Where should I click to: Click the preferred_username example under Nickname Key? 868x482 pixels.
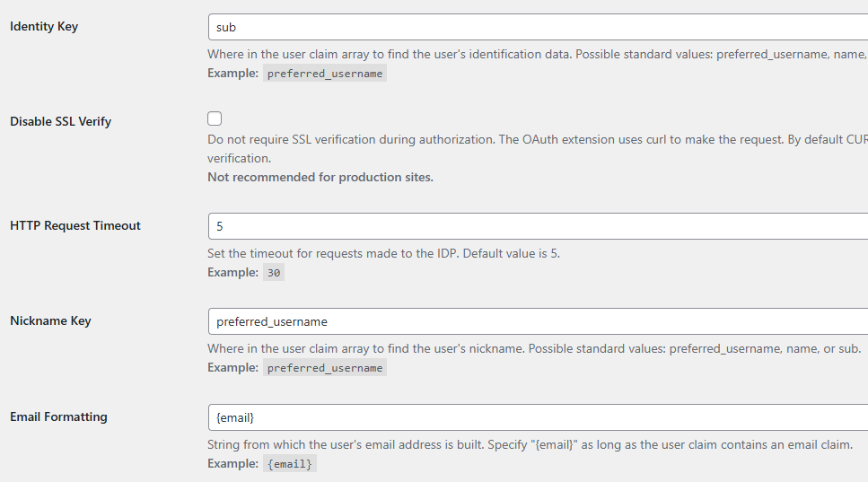pyautogui.click(x=325, y=368)
